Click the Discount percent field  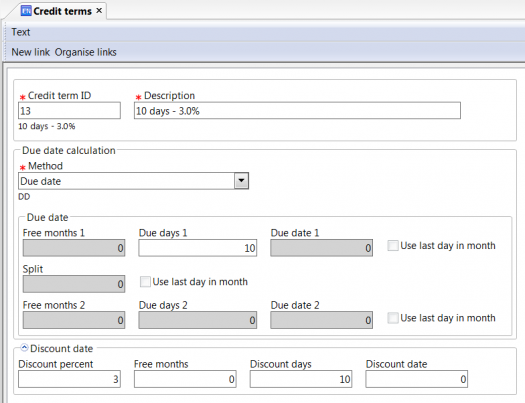pyautogui.click(x=69, y=379)
